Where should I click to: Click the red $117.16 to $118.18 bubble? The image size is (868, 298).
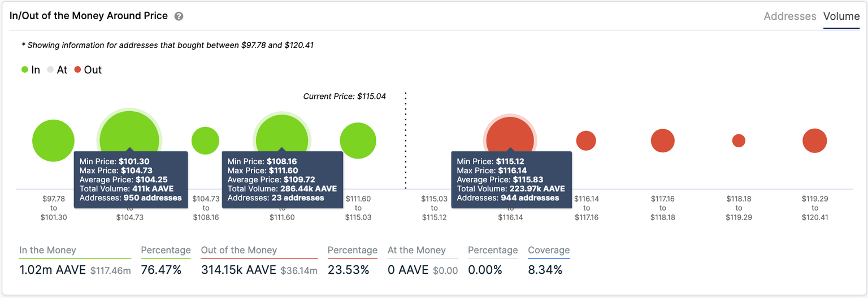[x=662, y=141]
